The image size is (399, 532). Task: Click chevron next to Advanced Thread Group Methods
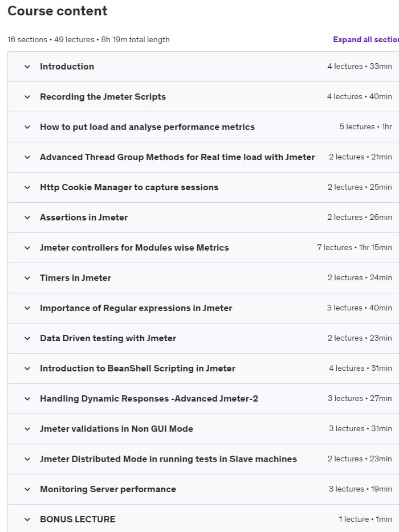[x=27, y=157]
